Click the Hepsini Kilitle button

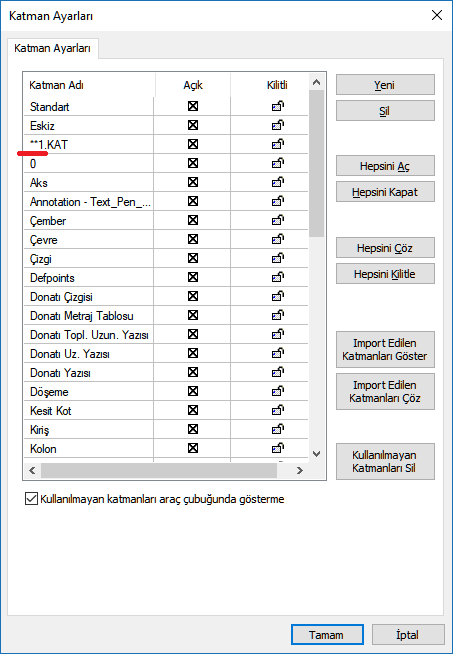pyautogui.click(x=385, y=274)
